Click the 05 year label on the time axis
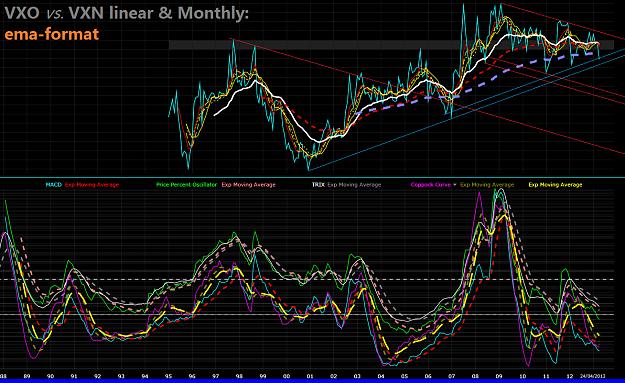The image size is (625, 383). (404, 376)
